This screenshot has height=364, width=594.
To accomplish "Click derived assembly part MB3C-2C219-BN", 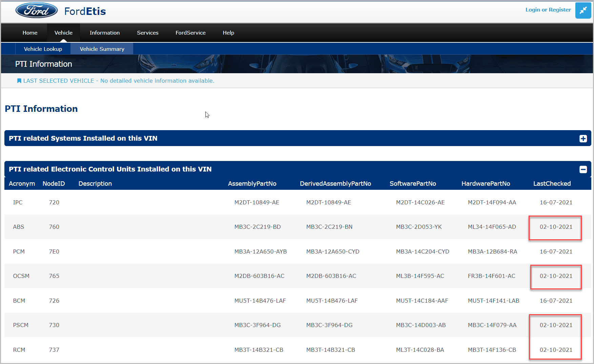I will [329, 227].
